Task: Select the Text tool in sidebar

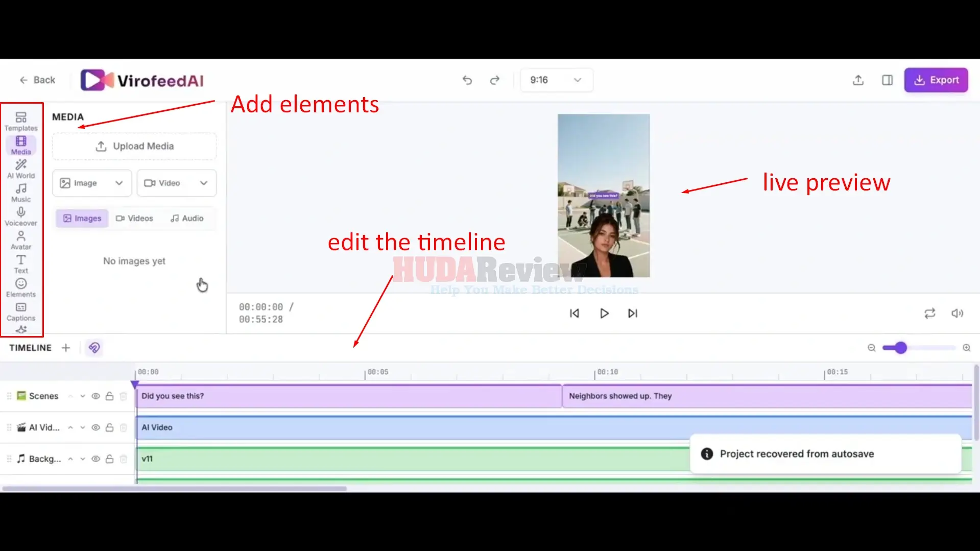Action: pyautogui.click(x=21, y=264)
